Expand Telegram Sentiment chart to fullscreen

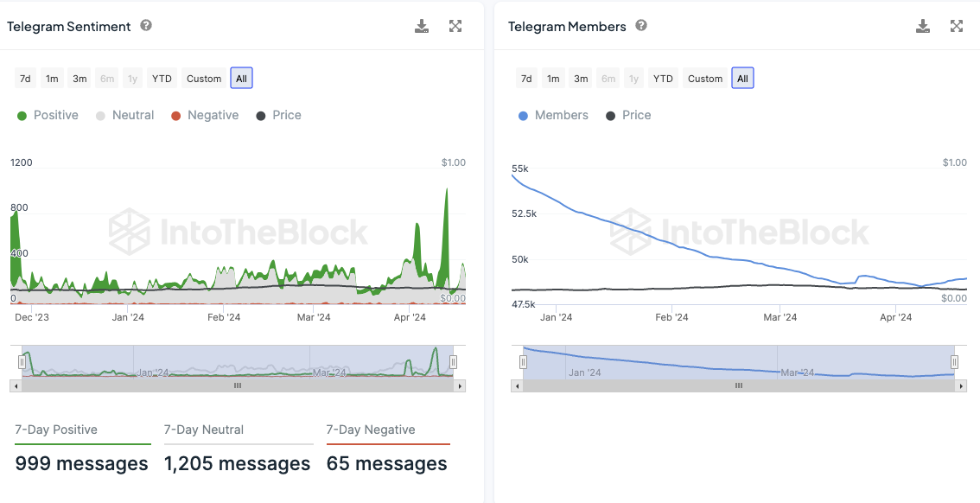455,26
